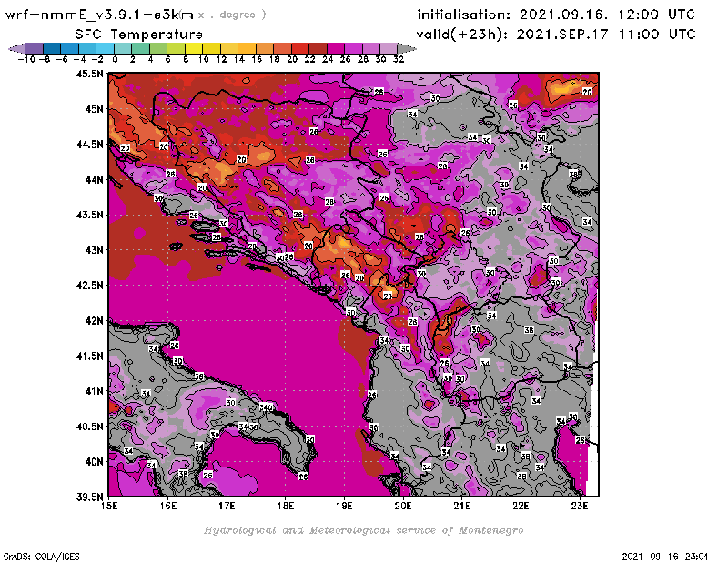Click the '16' value under the color bar

pos(257,59)
